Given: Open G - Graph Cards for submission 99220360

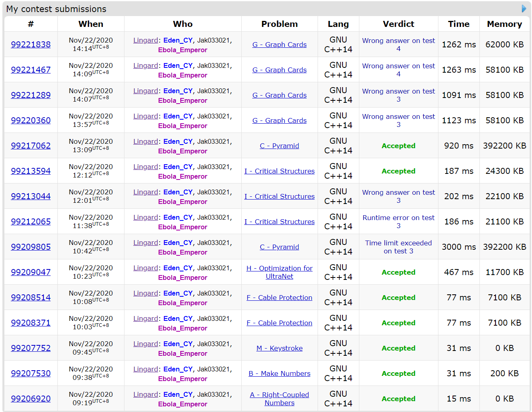Looking at the screenshot, I should [279, 120].
